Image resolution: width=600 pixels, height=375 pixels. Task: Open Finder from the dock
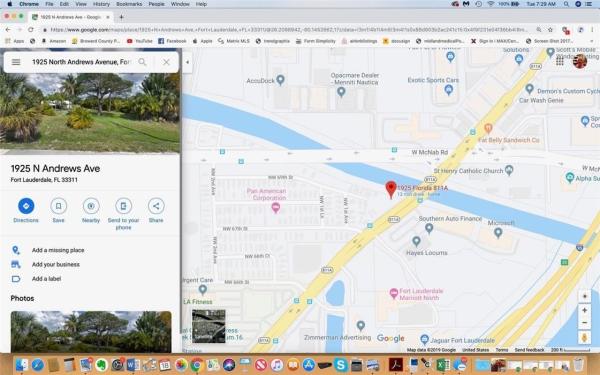tap(22, 365)
